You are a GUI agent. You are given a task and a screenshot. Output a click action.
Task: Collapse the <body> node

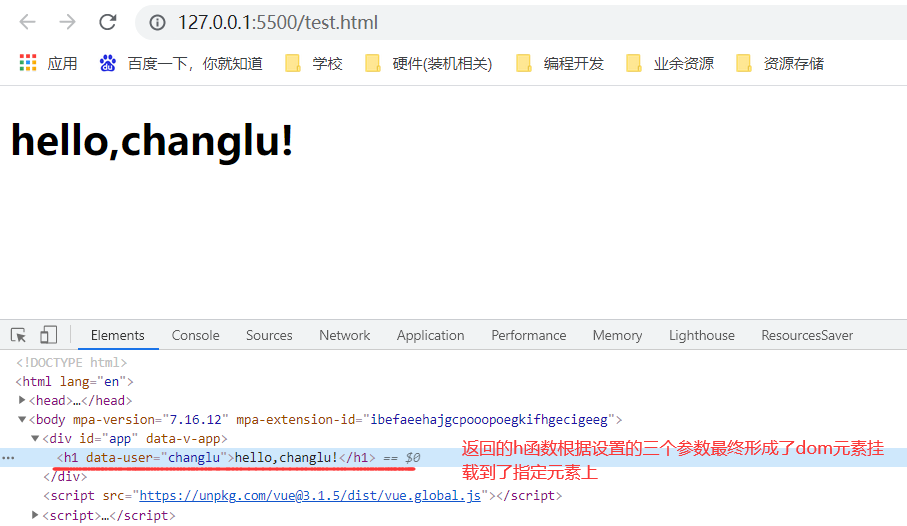pos(22,419)
